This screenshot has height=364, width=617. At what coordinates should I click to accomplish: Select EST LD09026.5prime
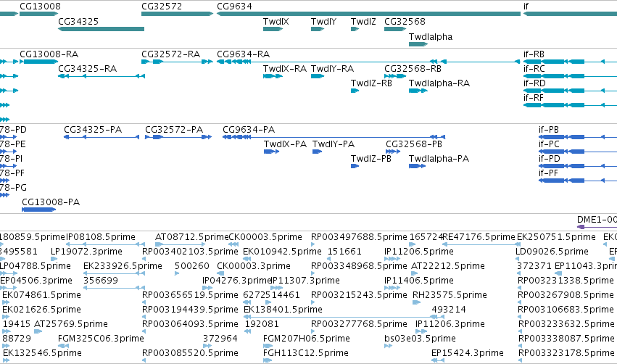[x=518, y=259]
